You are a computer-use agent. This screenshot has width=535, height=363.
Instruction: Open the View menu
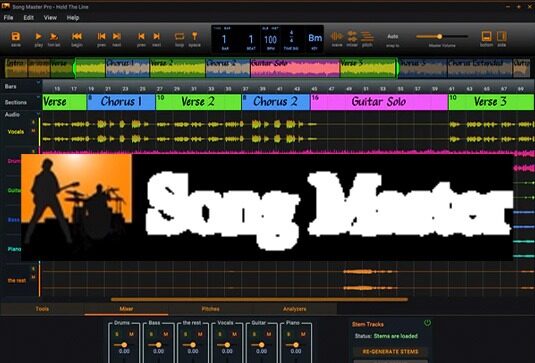tap(50, 18)
